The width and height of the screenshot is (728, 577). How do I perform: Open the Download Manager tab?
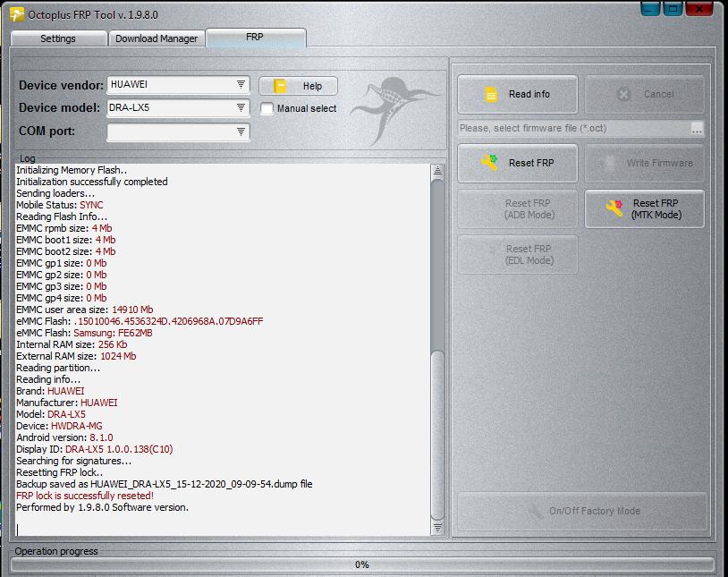coord(157,38)
